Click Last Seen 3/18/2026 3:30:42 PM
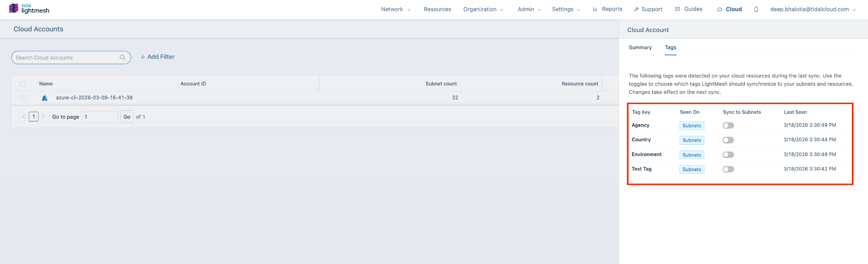This screenshot has height=264, width=868. pyautogui.click(x=810, y=169)
